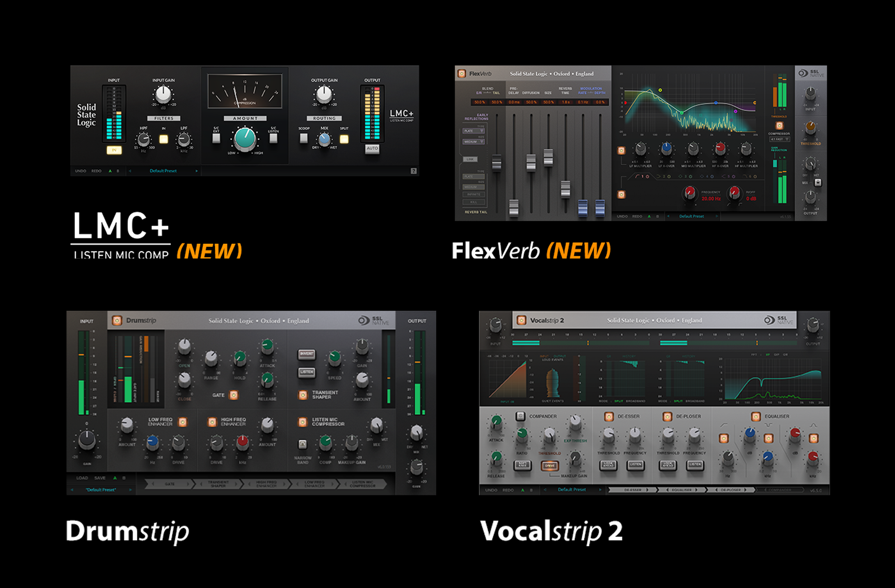Toggle Vocalstrip De-Ploser power button
Screen dimensions: 895x588
pyautogui.click(x=667, y=416)
